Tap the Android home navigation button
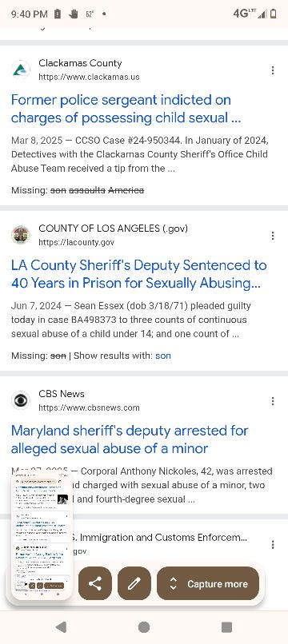Screen dimensions: 288x644 144,626
